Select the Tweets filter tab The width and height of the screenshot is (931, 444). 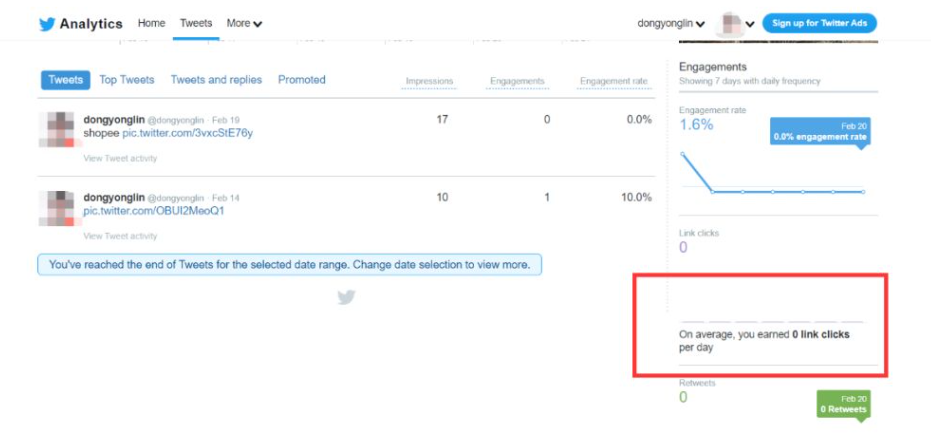(x=65, y=80)
